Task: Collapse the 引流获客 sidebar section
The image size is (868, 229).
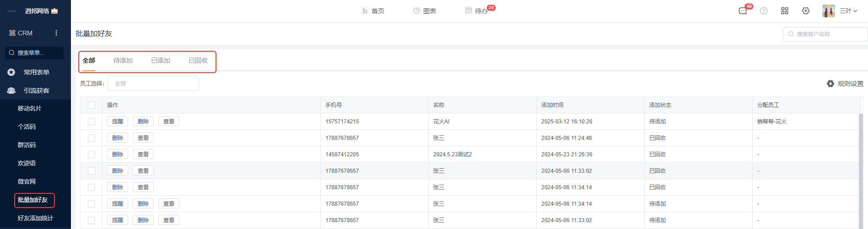Action: coord(36,91)
